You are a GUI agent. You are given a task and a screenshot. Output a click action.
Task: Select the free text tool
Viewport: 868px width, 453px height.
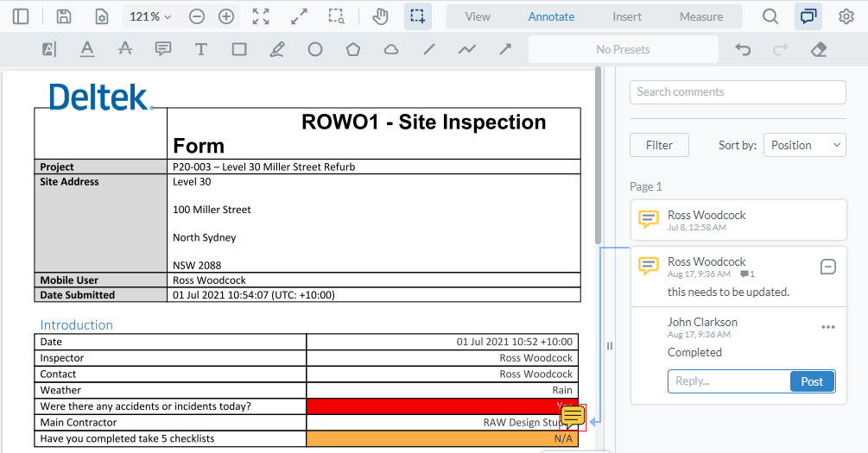pyautogui.click(x=201, y=49)
